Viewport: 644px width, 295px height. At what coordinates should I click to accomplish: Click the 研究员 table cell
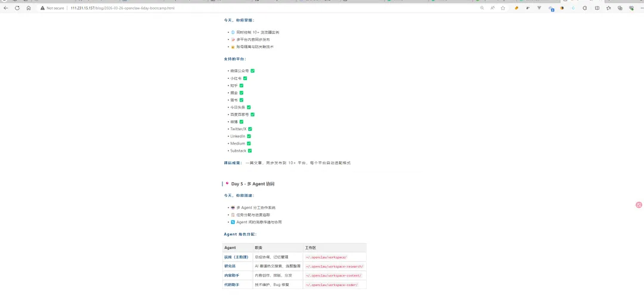pyautogui.click(x=237, y=266)
